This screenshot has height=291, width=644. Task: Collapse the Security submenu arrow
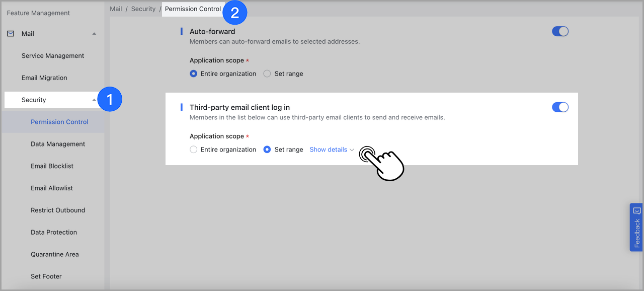pyautogui.click(x=94, y=100)
